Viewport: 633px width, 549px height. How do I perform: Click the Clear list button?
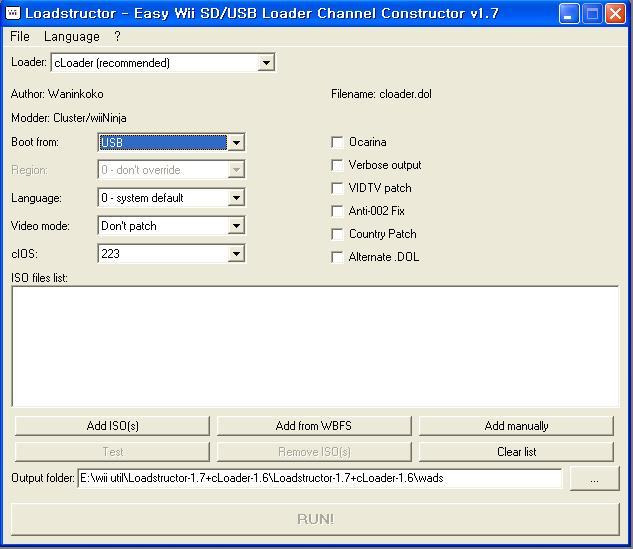(516, 452)
